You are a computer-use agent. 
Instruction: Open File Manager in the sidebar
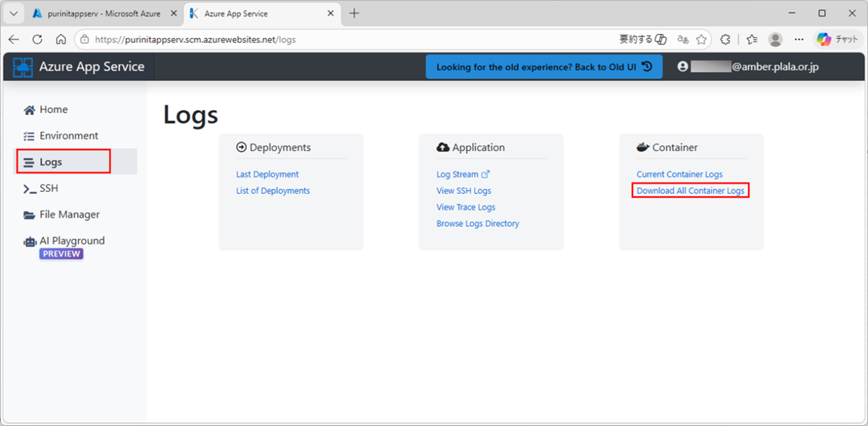(x=69, y=214)
